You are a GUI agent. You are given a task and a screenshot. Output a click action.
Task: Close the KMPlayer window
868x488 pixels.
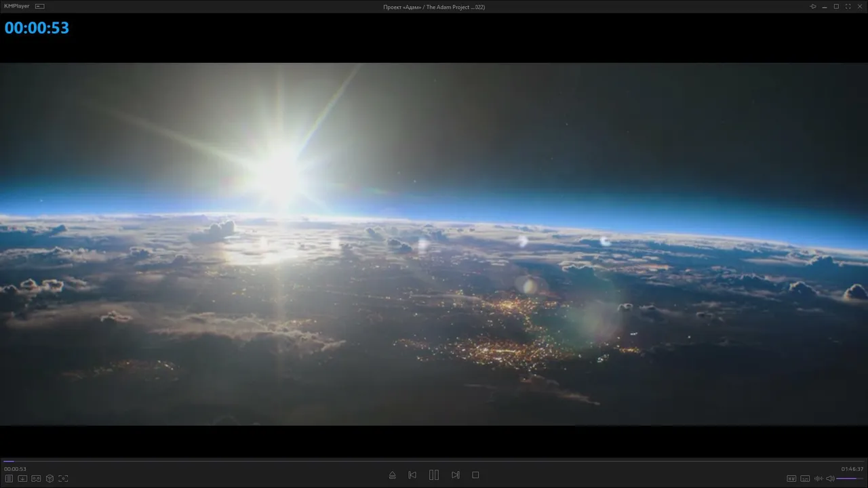coord(859,7)
